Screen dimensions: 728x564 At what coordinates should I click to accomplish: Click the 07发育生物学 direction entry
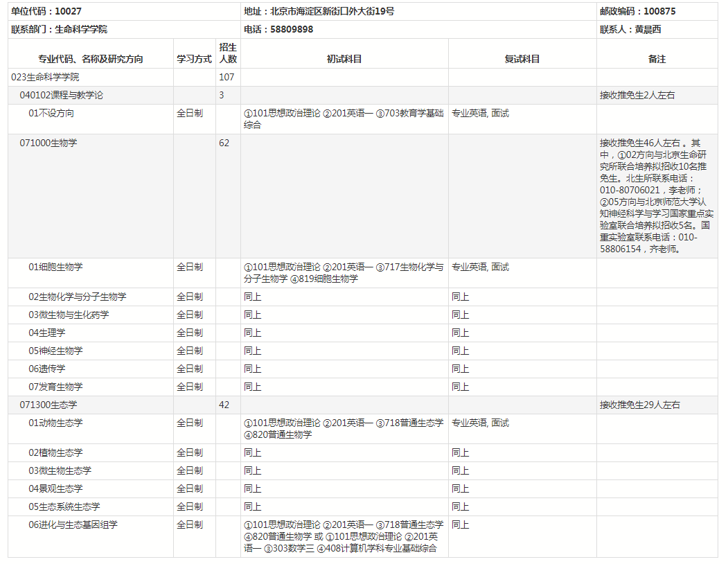(55, 387)
